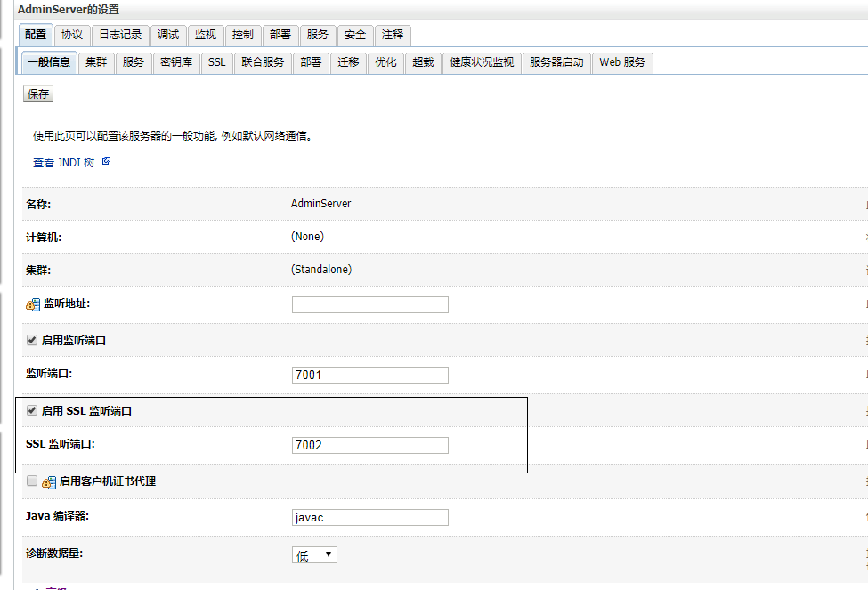This screenshot has width=868, height=590.
Task: Click the 保存 button
Action: tap(38, 94)
